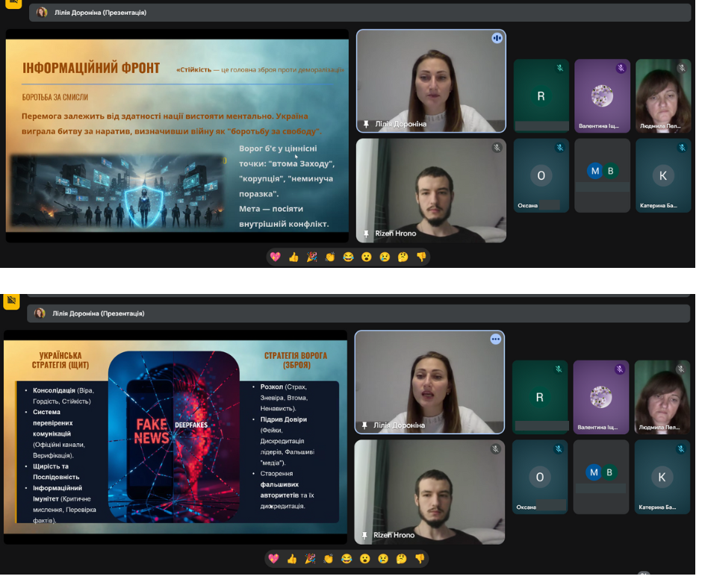This screenshot has height=588, width=702.
Task: Click the ІНФОРМАЦІЙНИЙ ФРОНТ presentation slide
Action: pos(177,136)
